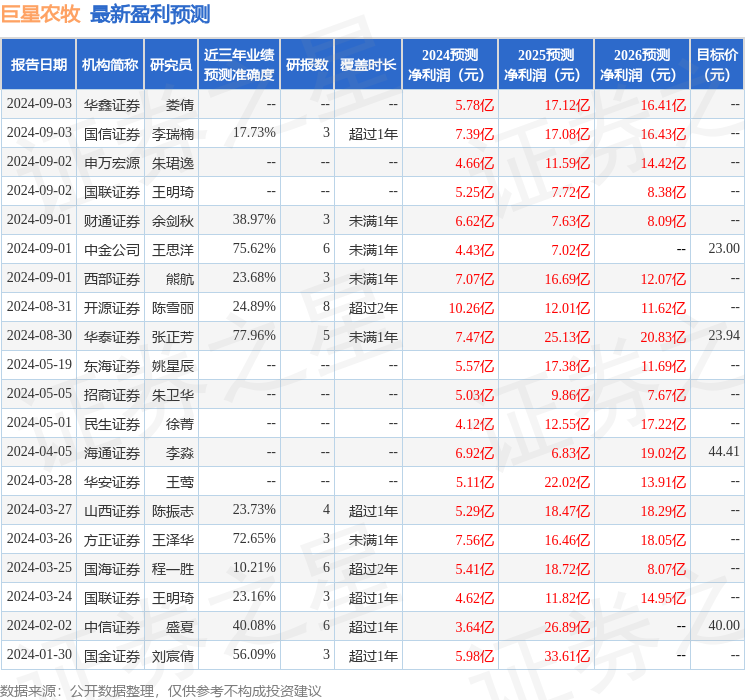The width and height of the screenshot is (745, 700).
Task: Select 2026 forecast 17.22亿
Action: click(x=663, y=424)
